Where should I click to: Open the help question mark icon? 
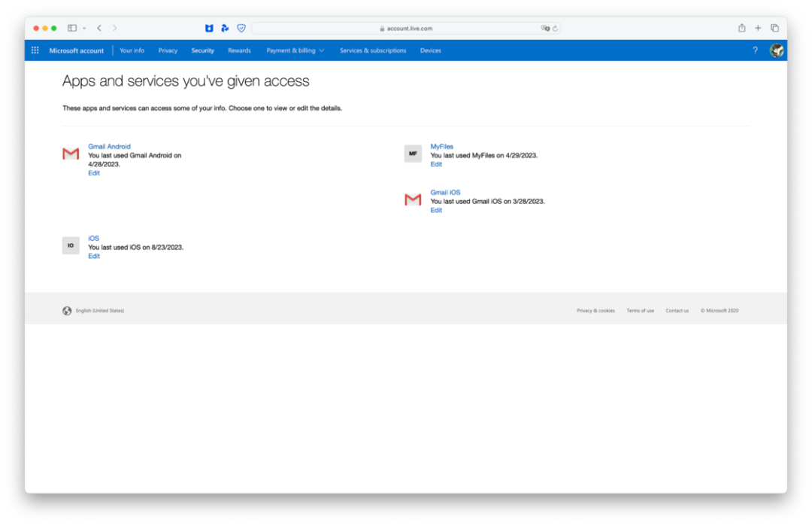pyautogui.click(x=755, y=50)
